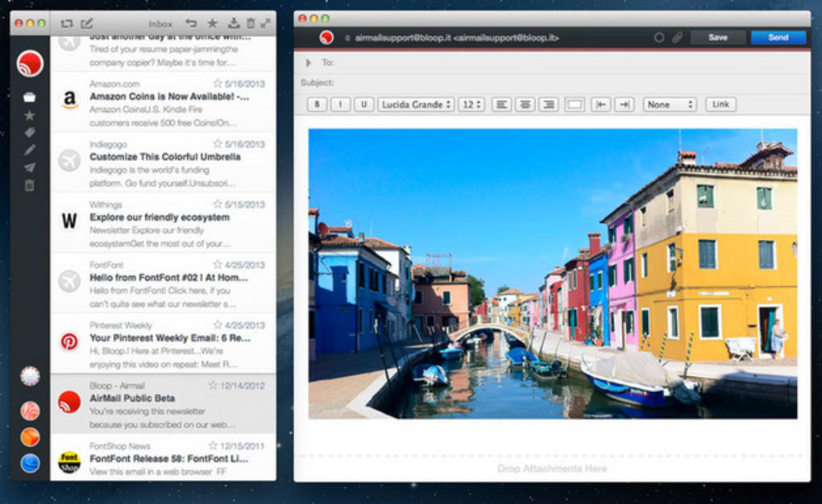Open the Drafts pencil icon in the sidebar
Image resolution: width=822 pixels, height=504 pixels.
[x=30, y=150]
